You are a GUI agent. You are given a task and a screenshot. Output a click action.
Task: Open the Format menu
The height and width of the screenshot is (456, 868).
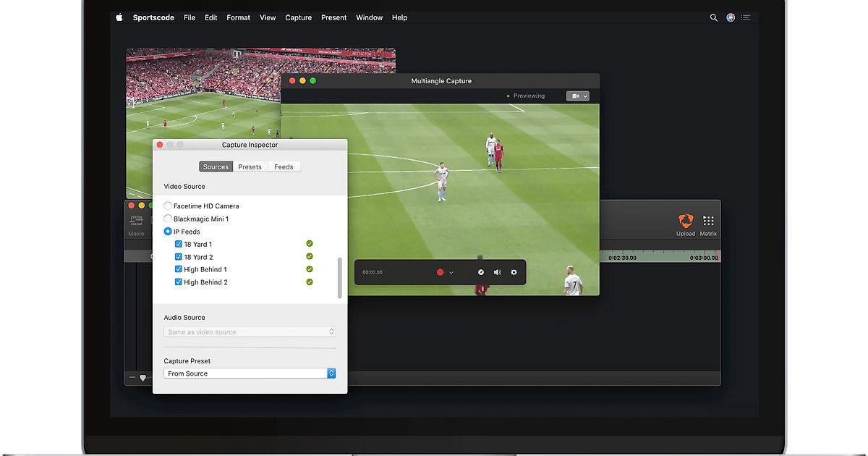238,17
